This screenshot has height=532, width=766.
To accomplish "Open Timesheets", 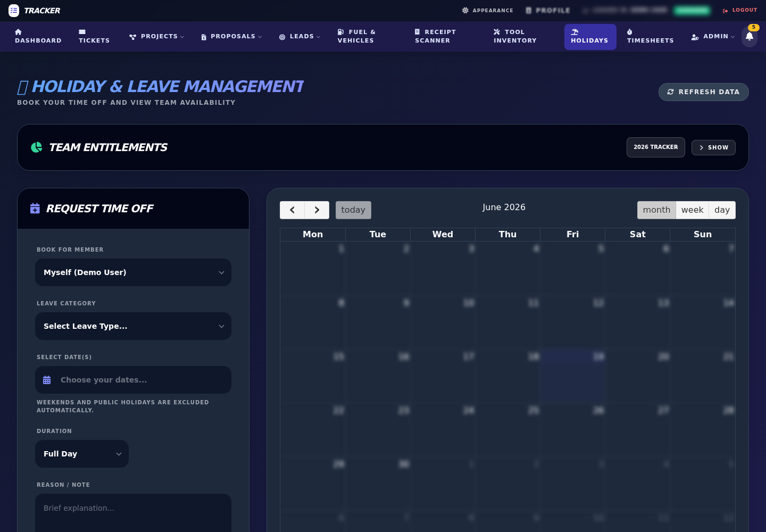I will tap(651, 37).
